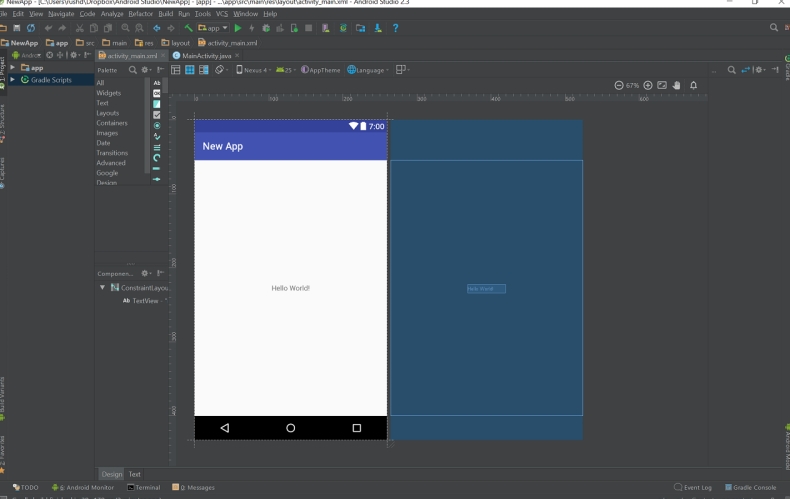Screen dimensions: 790x499
Task: Click the green Run app button
Action: click(237, 28)
